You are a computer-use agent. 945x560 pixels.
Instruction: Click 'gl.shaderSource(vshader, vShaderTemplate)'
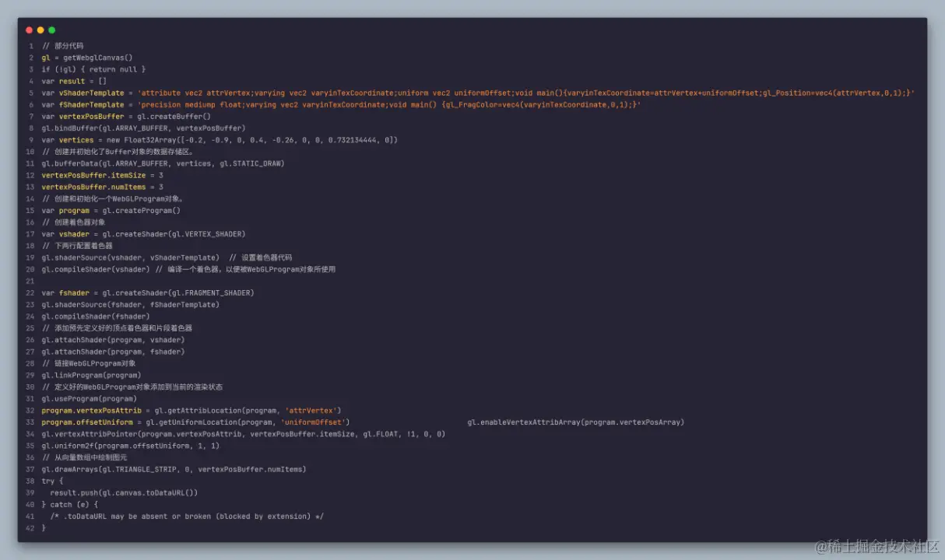(131, 257)
